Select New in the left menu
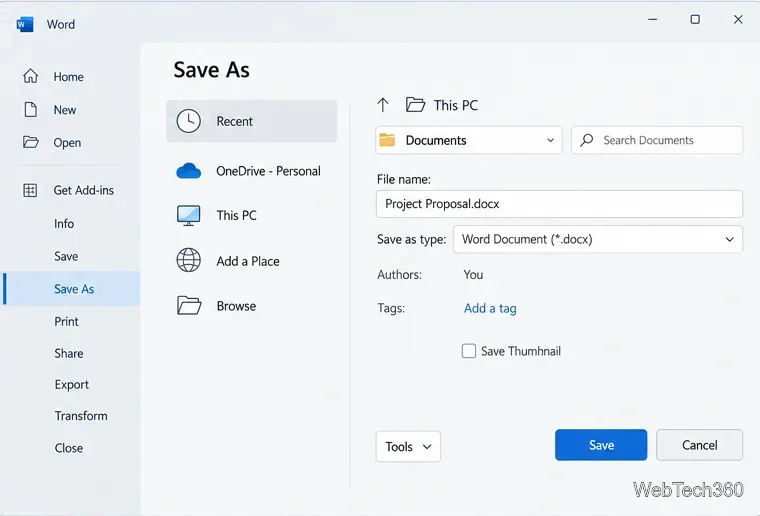The width and height of the screenshot is (760, 516). pyautogui.click(x=65, y=110)
